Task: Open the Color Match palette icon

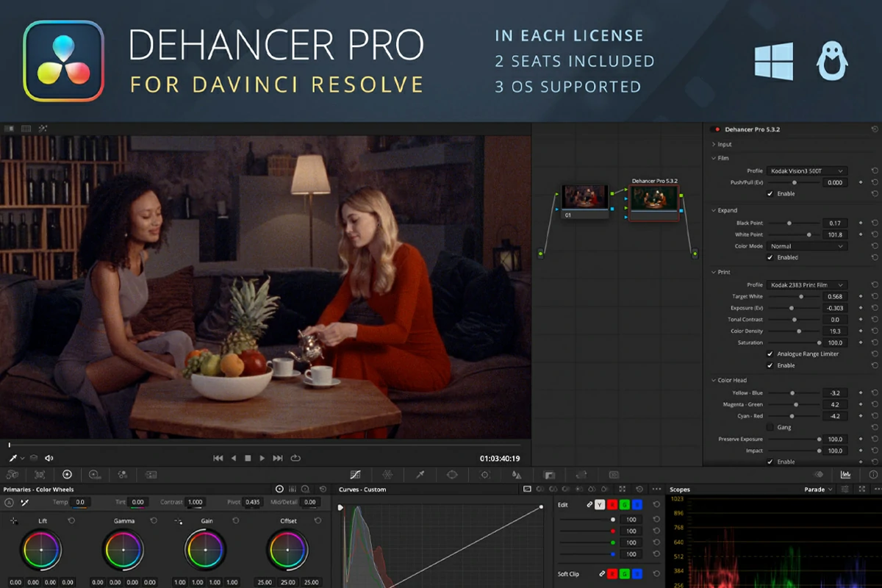Action: click(40, 475)
